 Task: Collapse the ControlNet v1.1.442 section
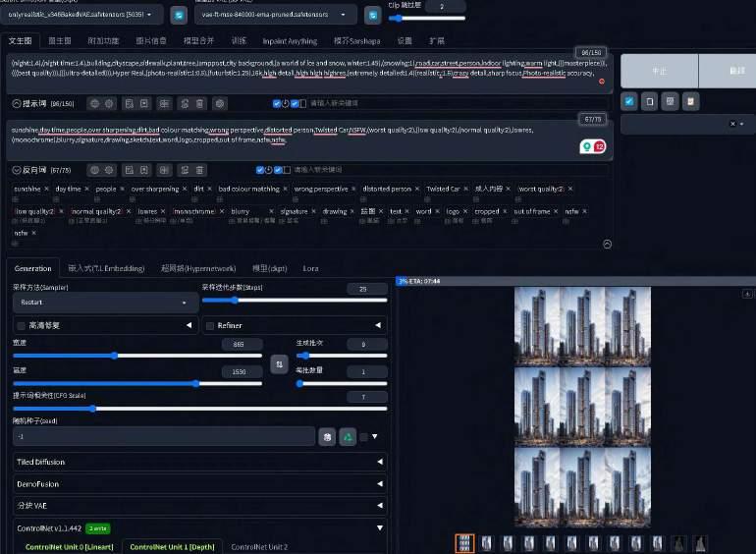[x=379, y=527]
